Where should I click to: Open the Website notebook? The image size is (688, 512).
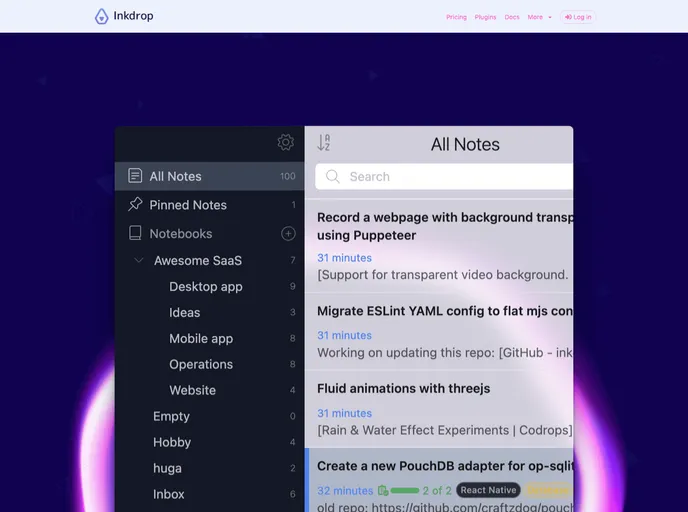point(209,390)
